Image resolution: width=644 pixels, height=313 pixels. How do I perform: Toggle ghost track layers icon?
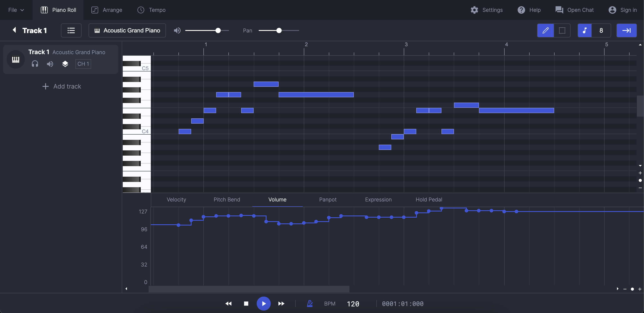[65, 64]
